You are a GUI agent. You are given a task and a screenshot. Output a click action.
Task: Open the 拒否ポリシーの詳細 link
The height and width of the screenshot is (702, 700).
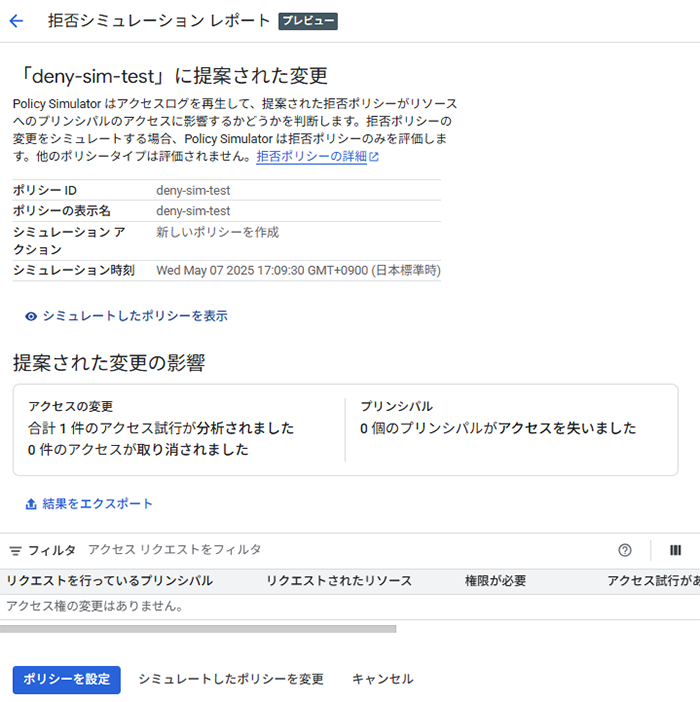pyautogui.click(x=311, y=157)
